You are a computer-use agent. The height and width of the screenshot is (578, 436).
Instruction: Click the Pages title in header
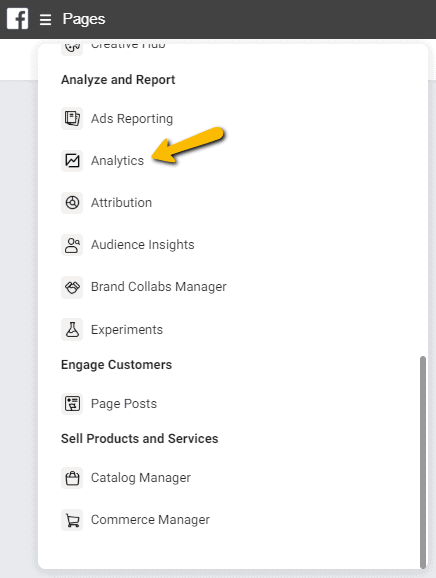84,19
